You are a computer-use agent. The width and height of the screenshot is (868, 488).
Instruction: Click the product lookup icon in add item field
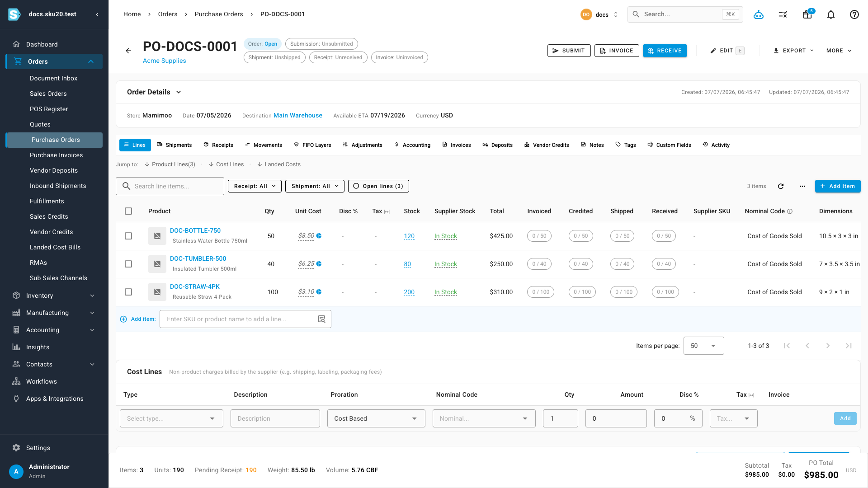pos(321,319)
